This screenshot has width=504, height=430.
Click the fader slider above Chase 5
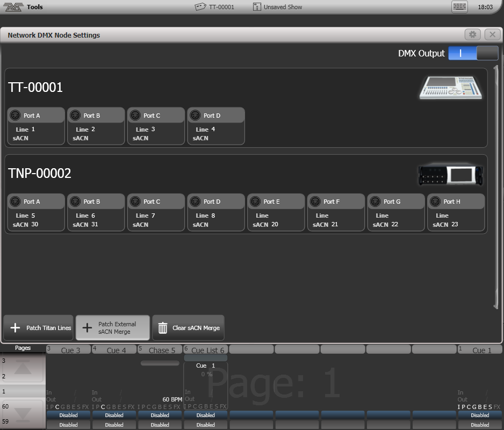[x=160, y=363]
